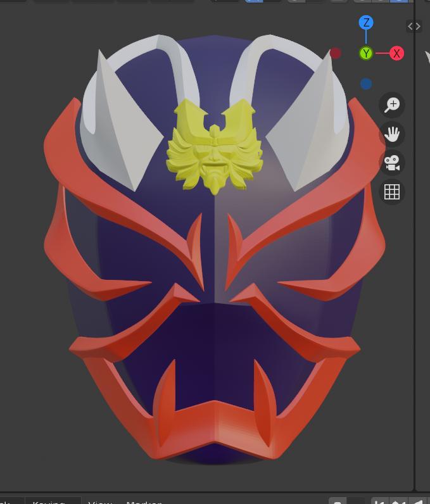Toggle the camera view button
The height and width of the screenshot is (504, 430).
pos(392,163)
